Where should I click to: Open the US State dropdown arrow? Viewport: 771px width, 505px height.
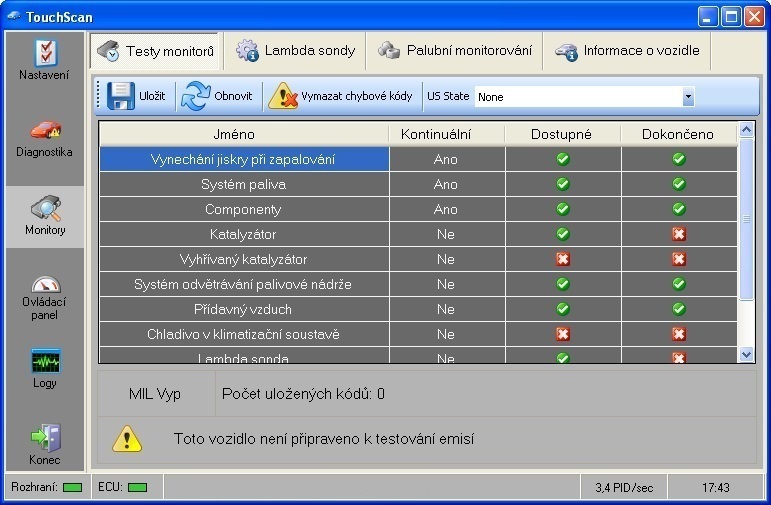688,96
